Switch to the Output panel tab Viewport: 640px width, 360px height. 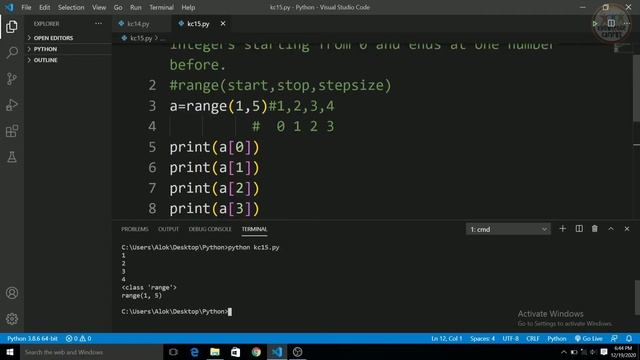pyautogui.click(x=169, y=229)
